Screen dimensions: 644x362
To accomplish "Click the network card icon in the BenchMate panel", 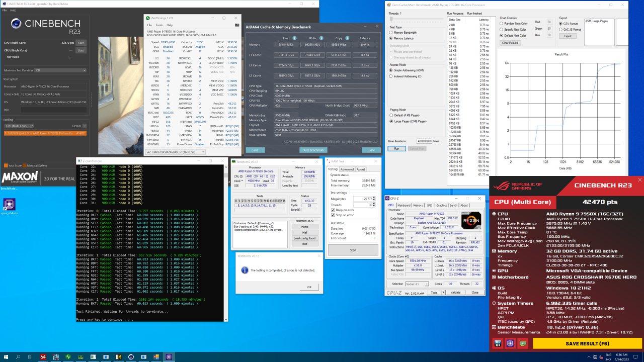I will click(523, 343).
